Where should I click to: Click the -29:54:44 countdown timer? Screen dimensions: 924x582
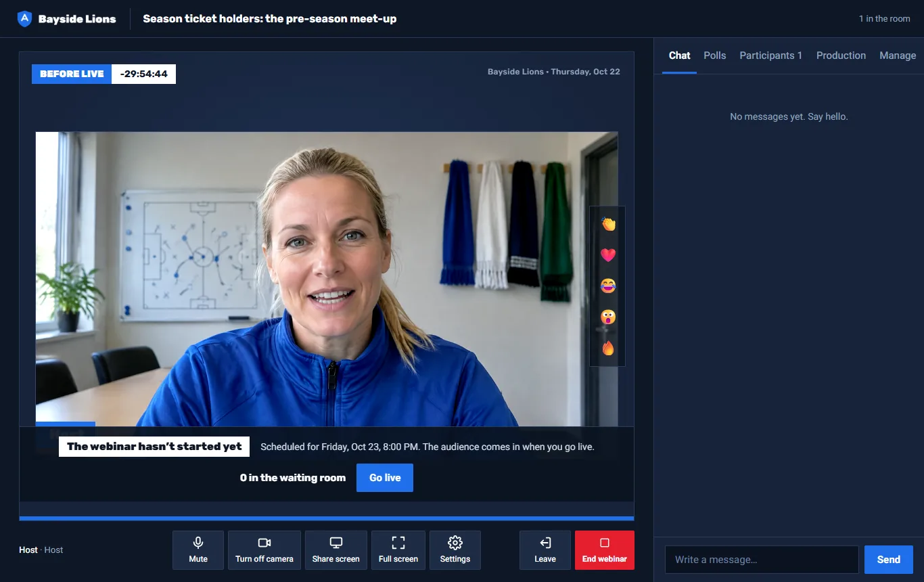tap(144, 74)
